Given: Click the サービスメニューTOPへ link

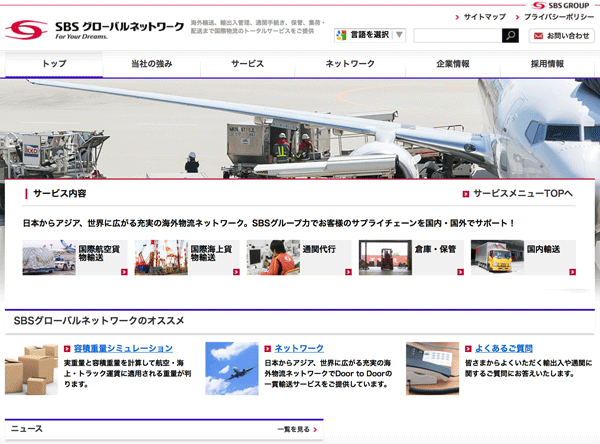Looking at the screenshot, I should click(x=522, y=194).
